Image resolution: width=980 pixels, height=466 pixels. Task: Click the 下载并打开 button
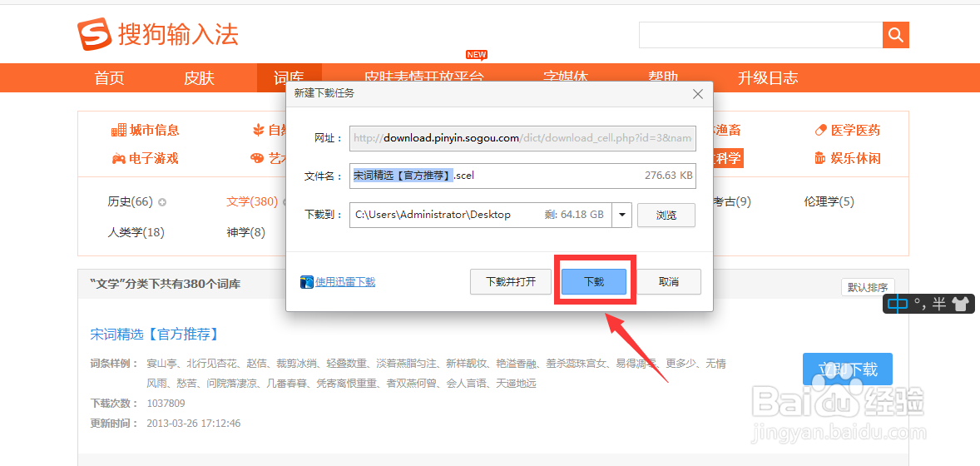click(x=511, y=281)
